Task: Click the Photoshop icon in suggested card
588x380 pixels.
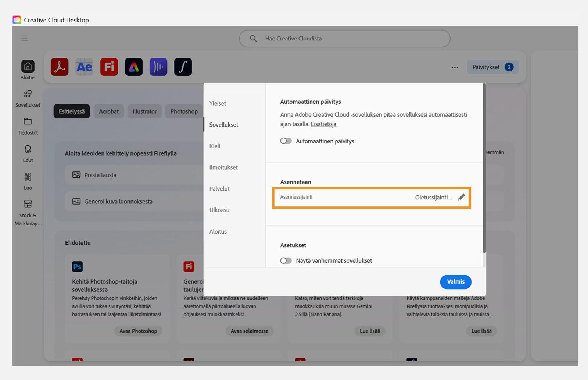Action: click(x=77, y=267)
